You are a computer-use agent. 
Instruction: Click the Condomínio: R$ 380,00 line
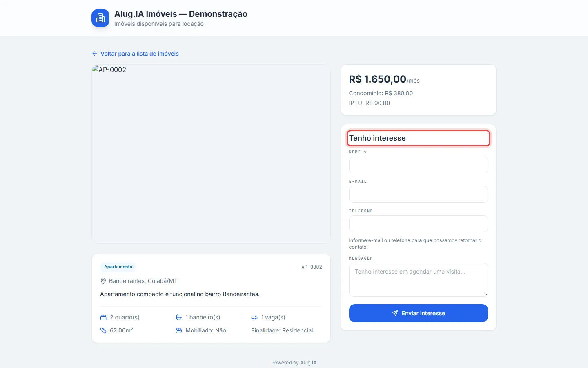point(381,93)
